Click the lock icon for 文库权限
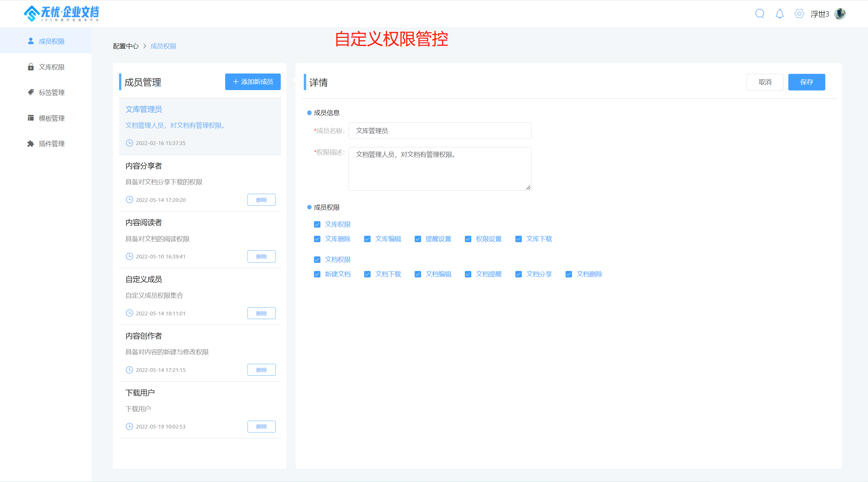Screen dimensions: 868x482 (31, 67)
